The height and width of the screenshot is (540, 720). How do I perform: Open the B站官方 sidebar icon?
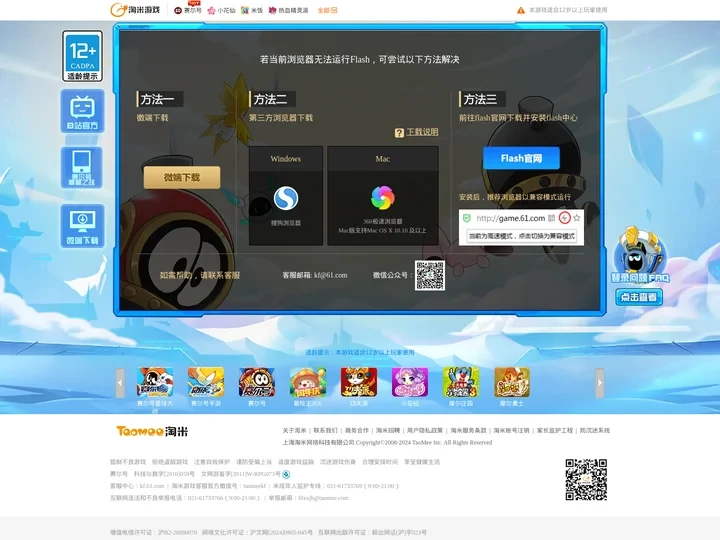tap(82, 112)
